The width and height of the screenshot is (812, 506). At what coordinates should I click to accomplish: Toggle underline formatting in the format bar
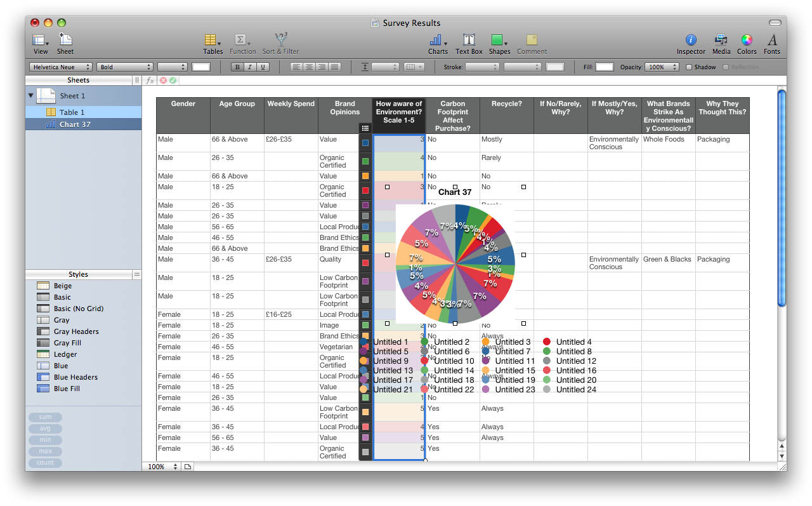pos(263,67)
